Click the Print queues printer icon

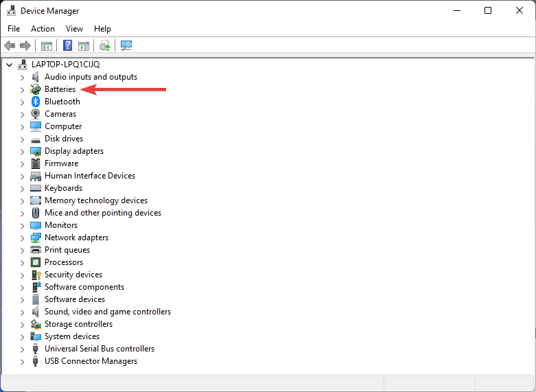pyautogui.click(x=36, y=250)
